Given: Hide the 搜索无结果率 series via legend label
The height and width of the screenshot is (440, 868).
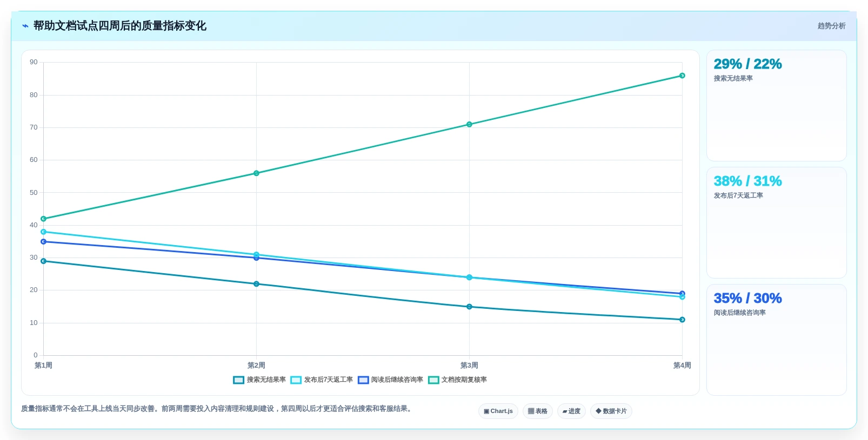Looking at the screenshot, I should tap(266, 380).
